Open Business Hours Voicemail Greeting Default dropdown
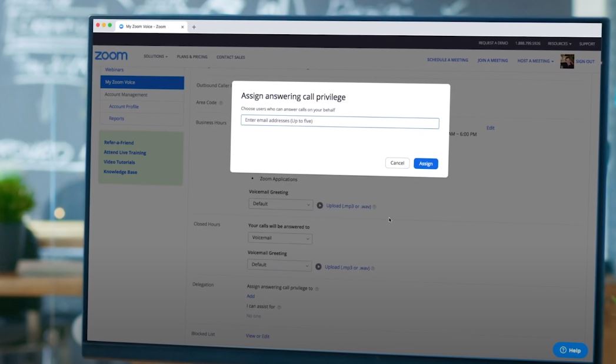This screenshot has height=364, width=616. click(x=281, y=204)
